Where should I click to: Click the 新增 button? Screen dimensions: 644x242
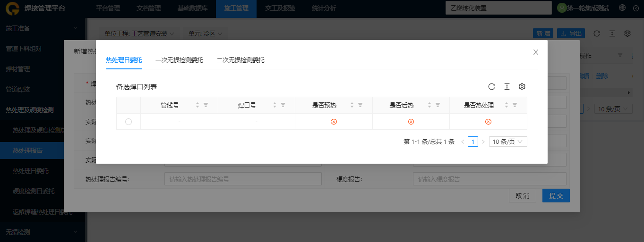coord(543,33)
